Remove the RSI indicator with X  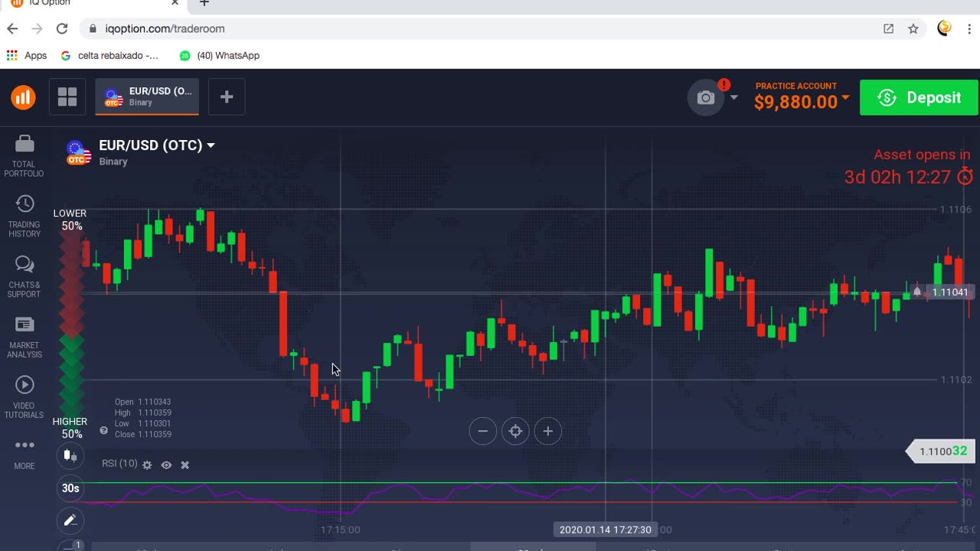[185, 465]
